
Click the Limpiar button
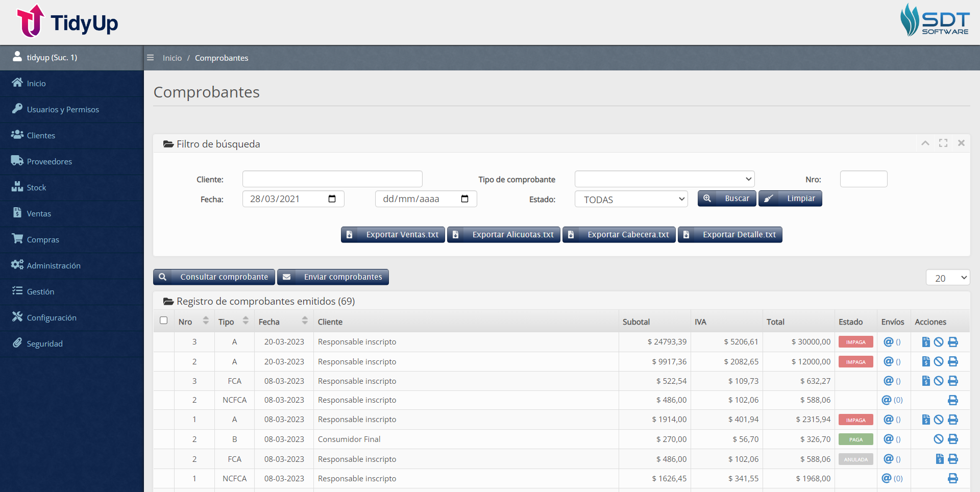coord(790,199)
